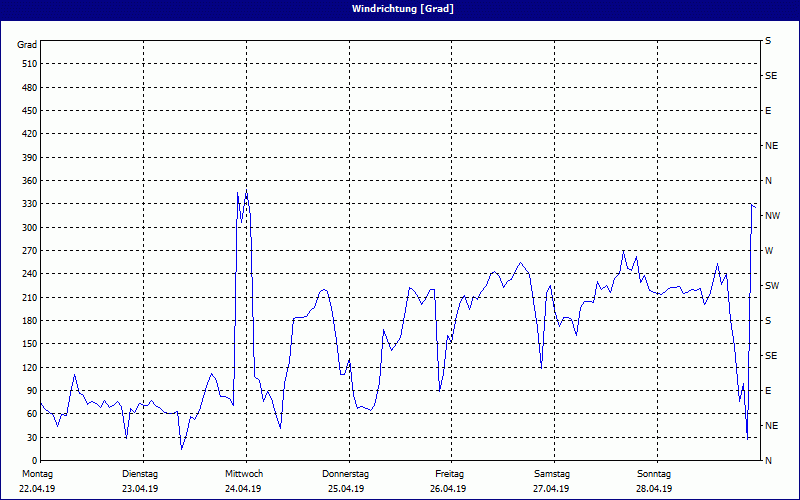
Task: Choose the Sonntag day label
Action: pos(654,473)
